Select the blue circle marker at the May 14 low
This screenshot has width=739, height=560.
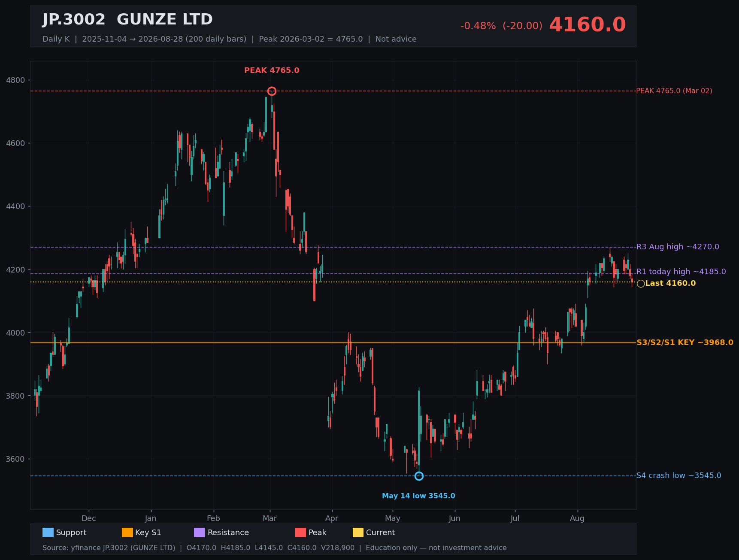coord(419,476)
